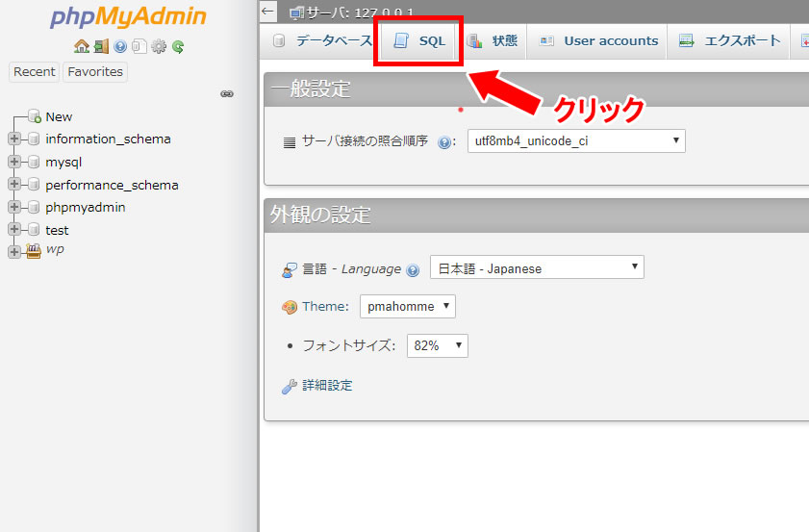Open the blue question mark documentation icon
Viewport: 809px width, 532px height.
[x=120, y=46]
